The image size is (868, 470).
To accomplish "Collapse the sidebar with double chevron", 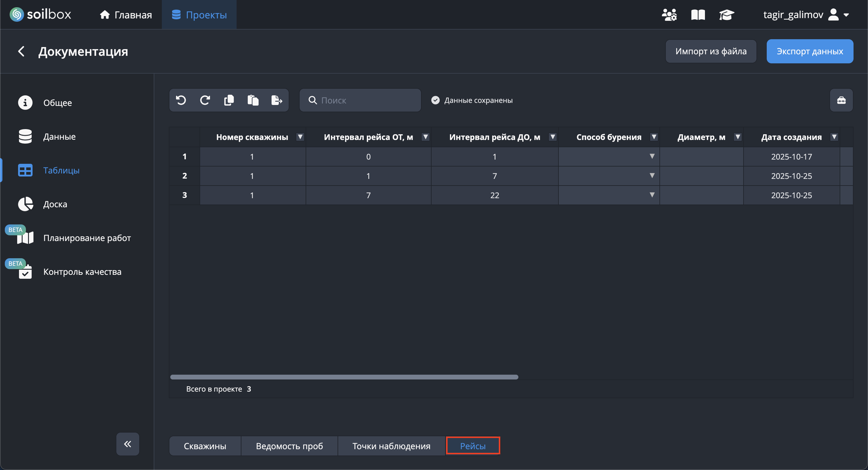I will [x=128, y=444].
